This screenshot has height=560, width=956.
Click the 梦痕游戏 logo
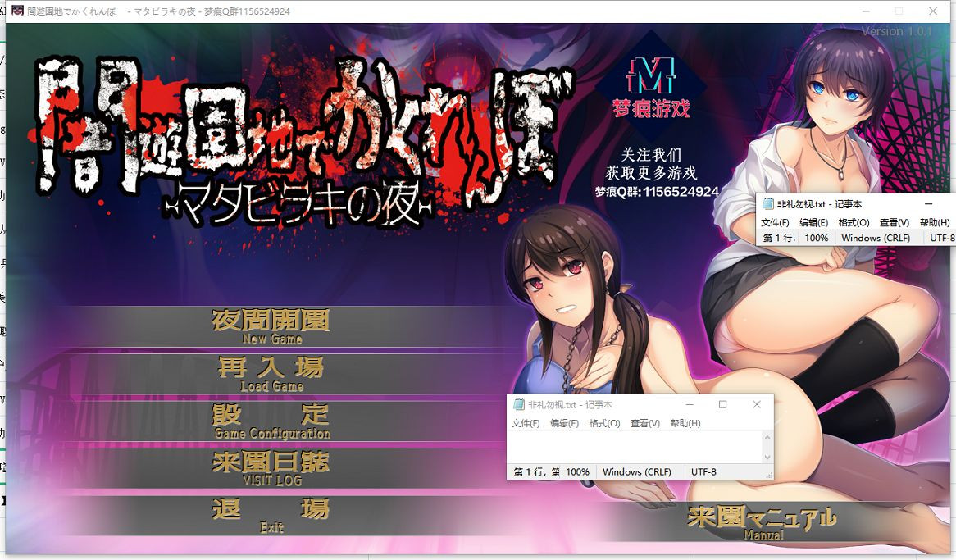651,87
